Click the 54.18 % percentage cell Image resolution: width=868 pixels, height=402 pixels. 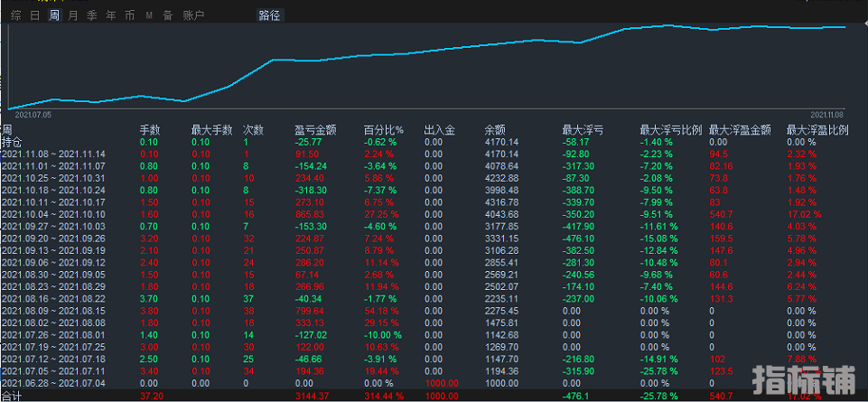pyautogui.click(x=382, y=311)
